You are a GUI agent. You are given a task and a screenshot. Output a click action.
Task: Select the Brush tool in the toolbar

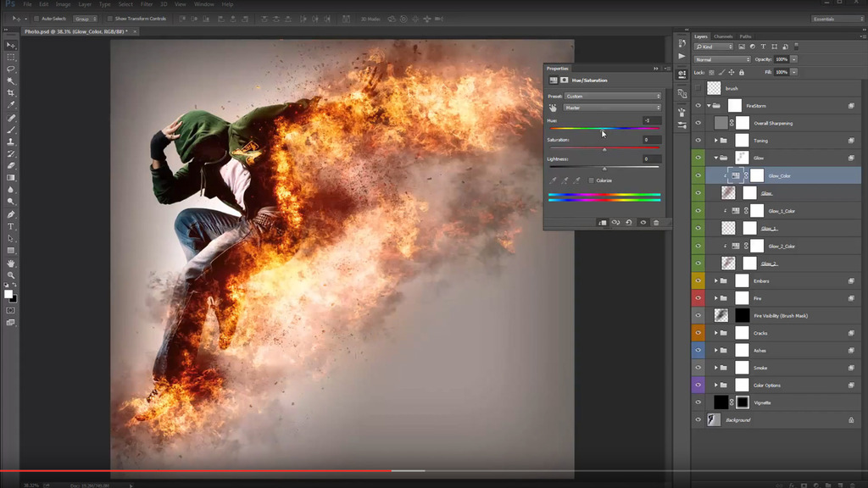10,130
